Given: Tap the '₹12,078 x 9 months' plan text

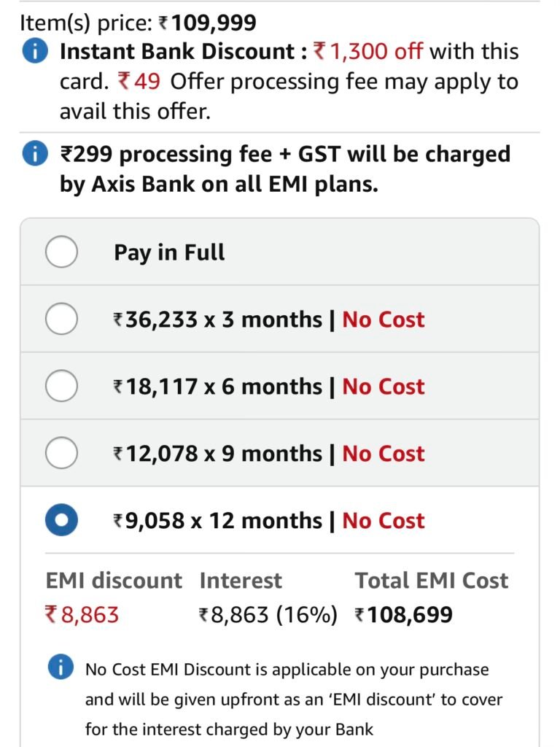Looking at the screenshot, I should (x=217, y=454).
